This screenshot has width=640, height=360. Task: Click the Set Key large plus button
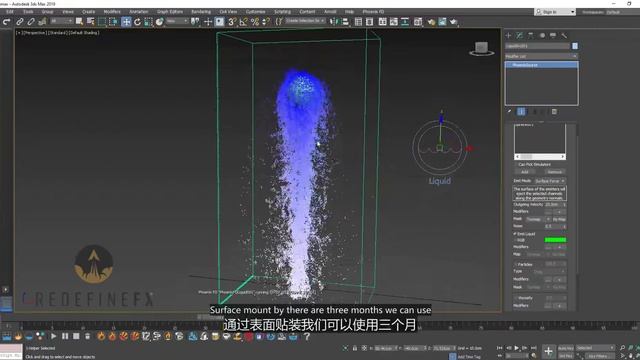point(548,351)
